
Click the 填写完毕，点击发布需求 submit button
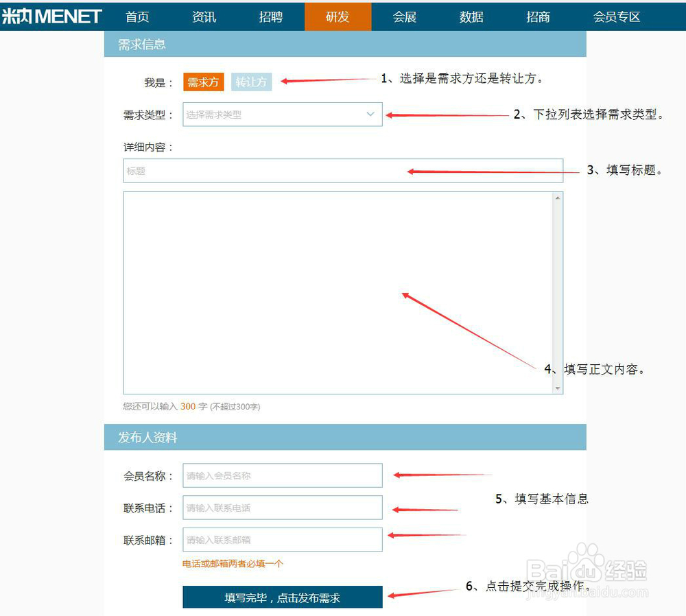click(282, 597)
